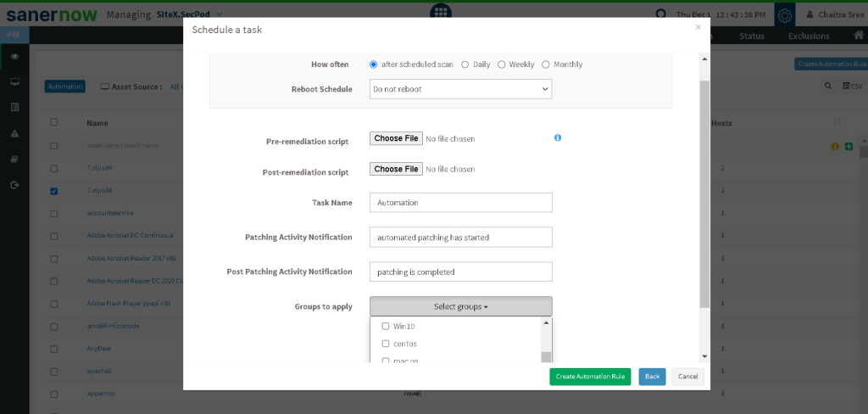Export the list with CSV button
Screen dimensions: 868x414
853,86
